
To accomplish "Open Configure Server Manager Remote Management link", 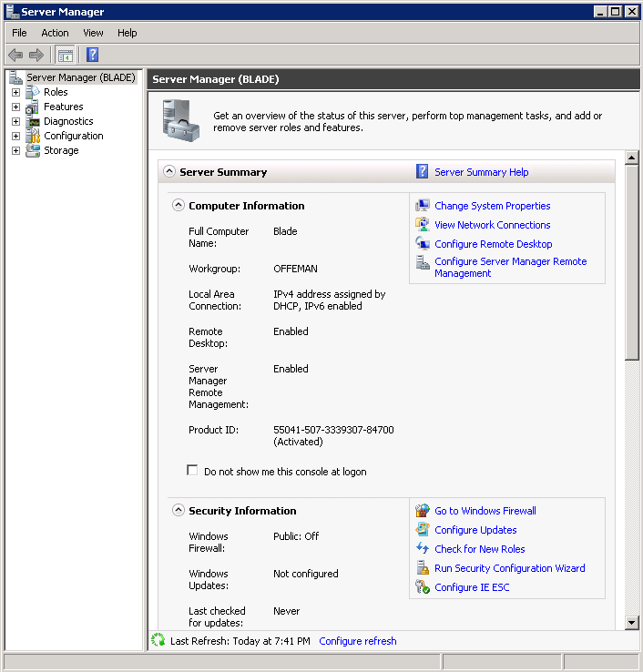I will click(511, 267).
